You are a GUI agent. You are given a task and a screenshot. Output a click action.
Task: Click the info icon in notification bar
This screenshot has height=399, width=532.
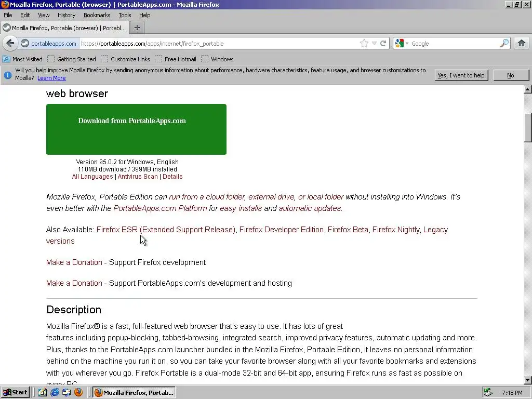[7, 75]
